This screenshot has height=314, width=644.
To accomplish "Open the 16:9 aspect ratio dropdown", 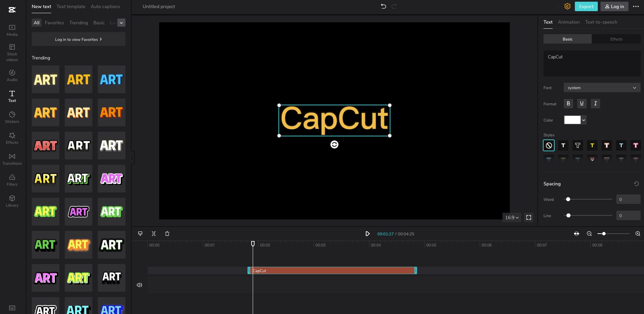I will (511, 217).
